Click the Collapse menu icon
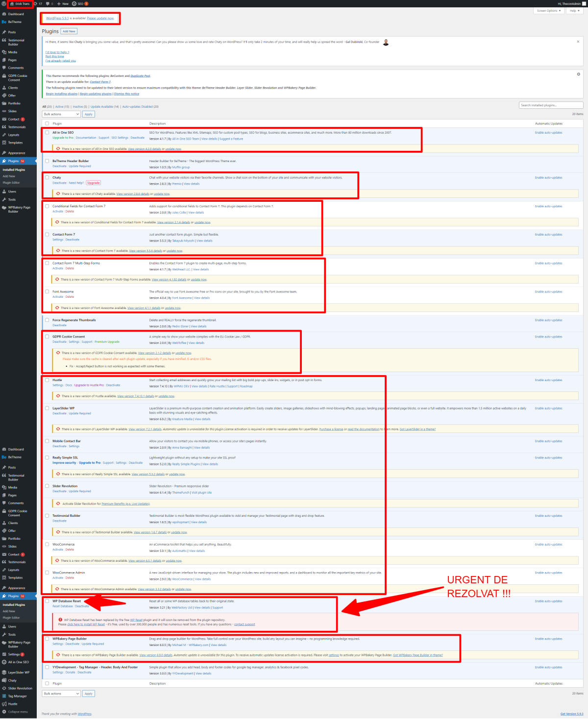Image resolution: width=588 pixels, height=719 pixels. coord(4,712)
